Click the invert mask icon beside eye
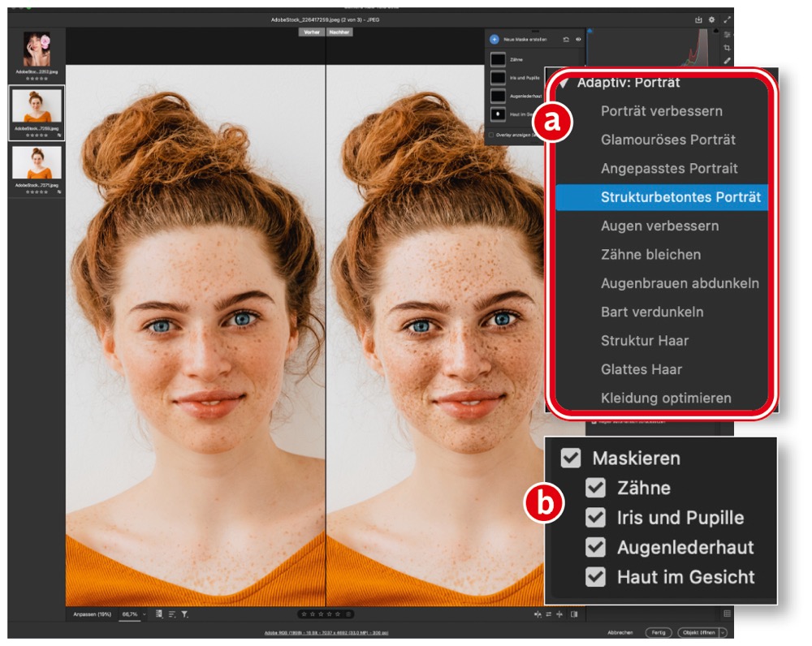 pos(566,39)
